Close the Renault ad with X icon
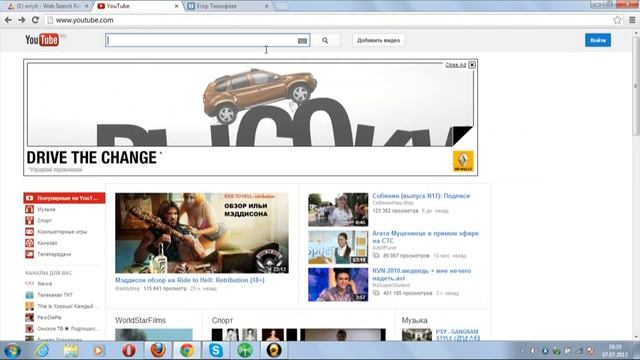 click(x=472, y=65)
